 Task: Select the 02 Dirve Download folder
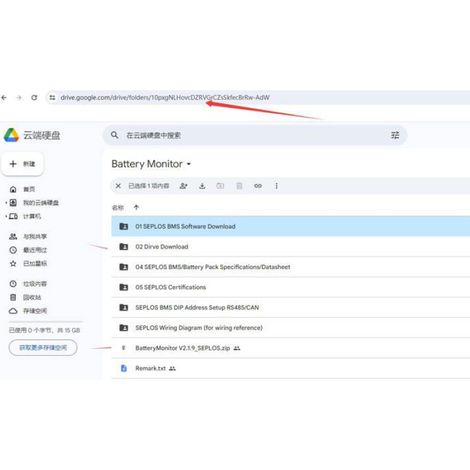291,247
